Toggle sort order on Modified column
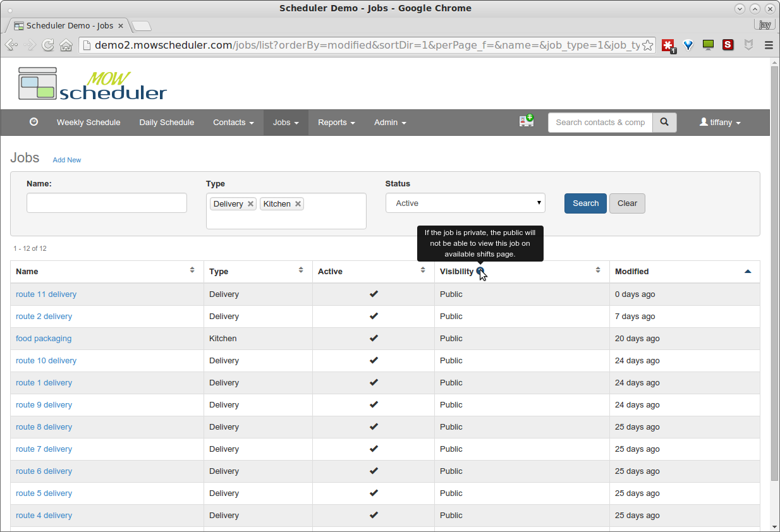Viewport: 780px width, 532px height. click(748, 271)
